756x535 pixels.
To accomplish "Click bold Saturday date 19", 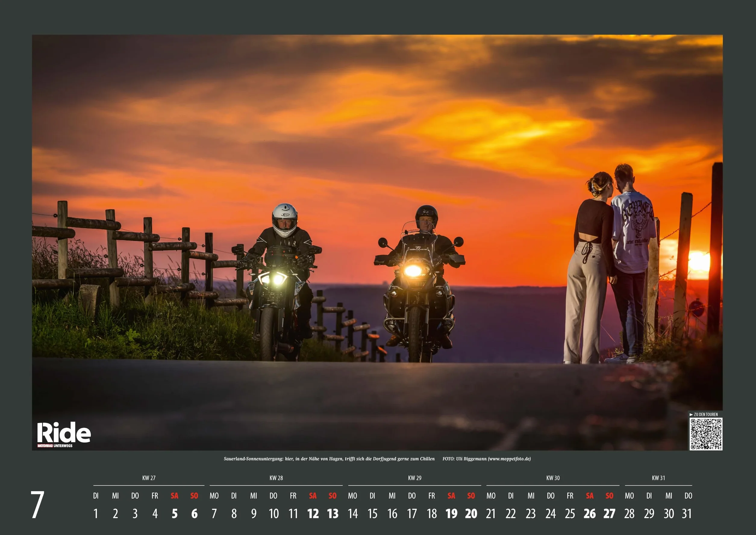I will [451, 514].
